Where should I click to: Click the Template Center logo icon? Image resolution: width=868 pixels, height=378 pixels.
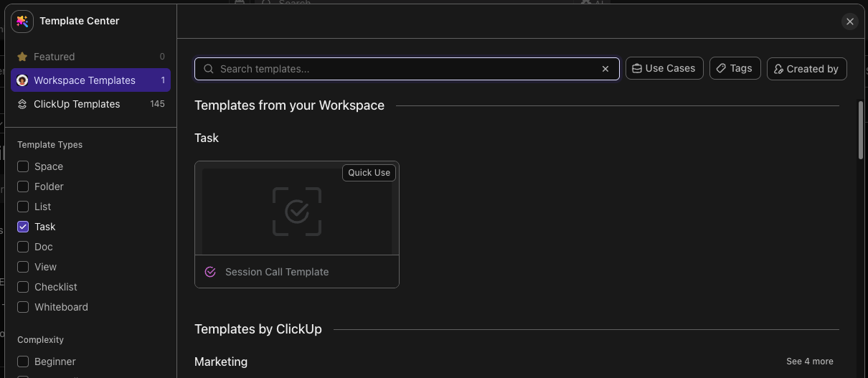(x=22, y=22)
